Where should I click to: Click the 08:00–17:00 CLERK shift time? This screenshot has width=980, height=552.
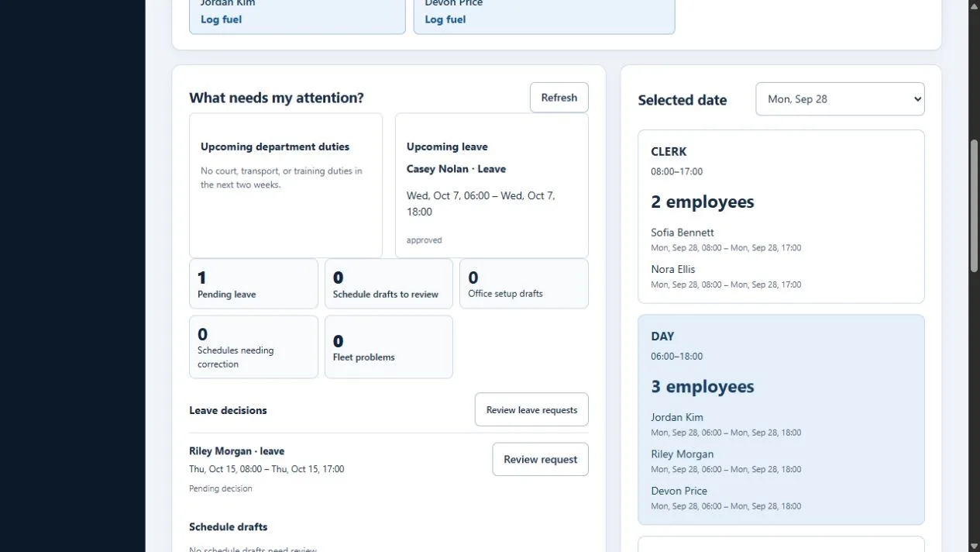(677, 171)
